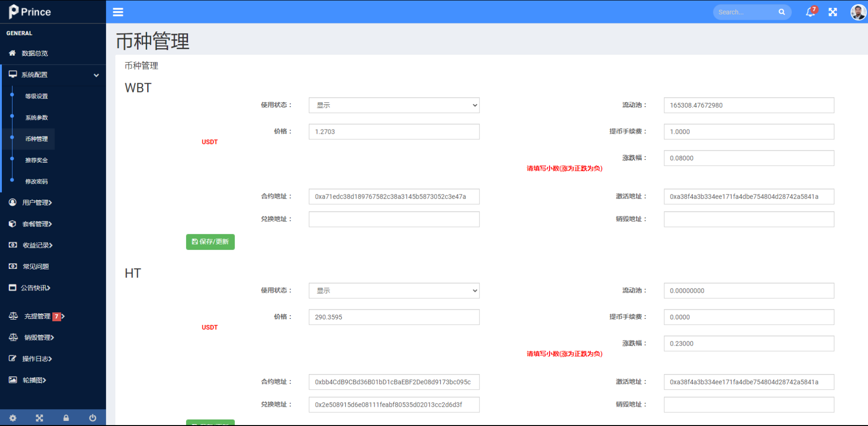Click the fullscreen expand icon in top bar
868x426 pixels.
(832, 12)
